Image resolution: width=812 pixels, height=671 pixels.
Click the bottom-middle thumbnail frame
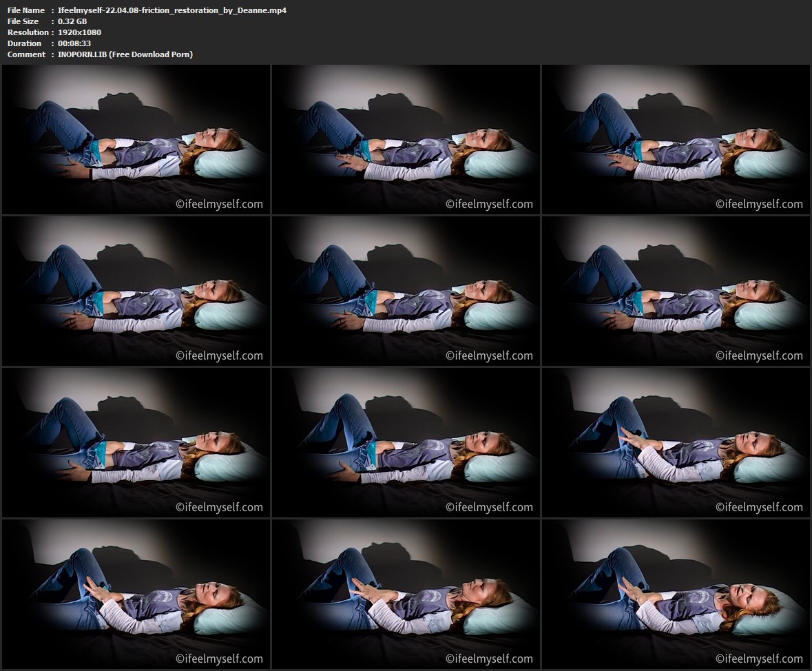pyautogui.click(x=406, y=594)
